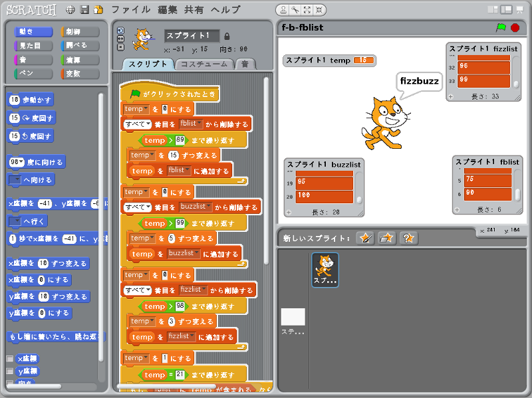Open the ヘルプ menu
Image resolution: width=532 pixels, height=398 pixels.
(225, 10)
